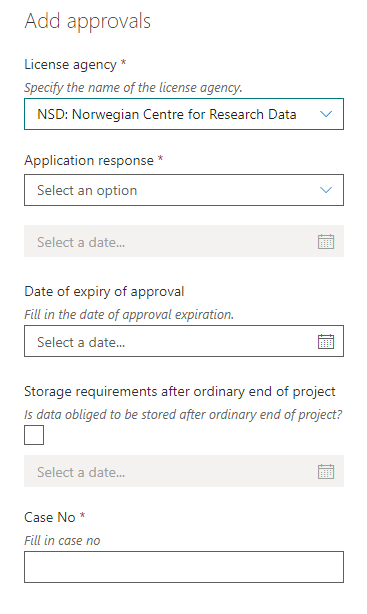Click chevron arrow of License agency dropdown
This screenshot has height=614, width=367.
[x=325, y=114]
